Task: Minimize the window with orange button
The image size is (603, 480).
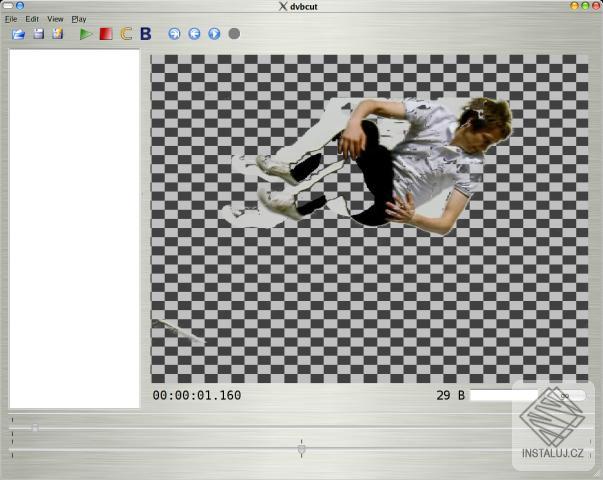Action: pyautogui.click(x=574, y=6)
